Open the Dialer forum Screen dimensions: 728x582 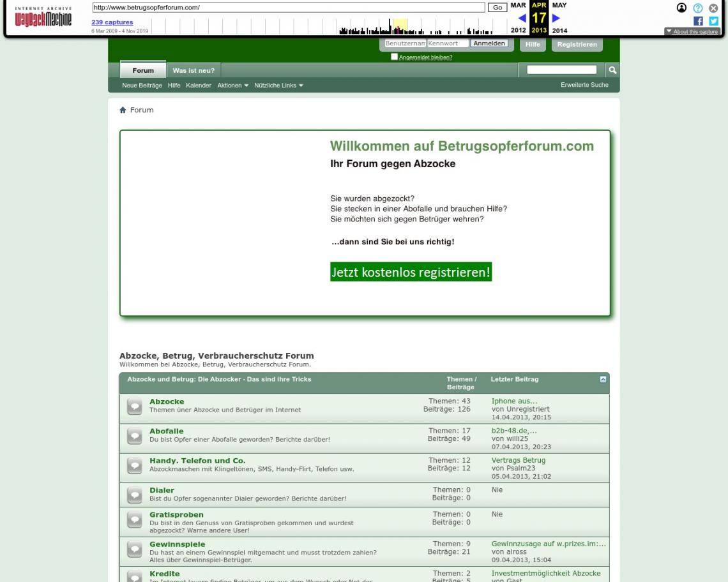(x=162, y=491)
